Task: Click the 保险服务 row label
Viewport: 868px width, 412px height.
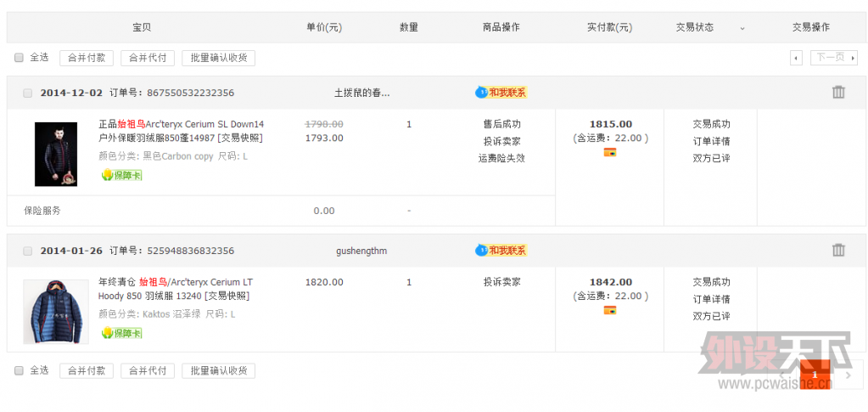Action: [42, 211]
